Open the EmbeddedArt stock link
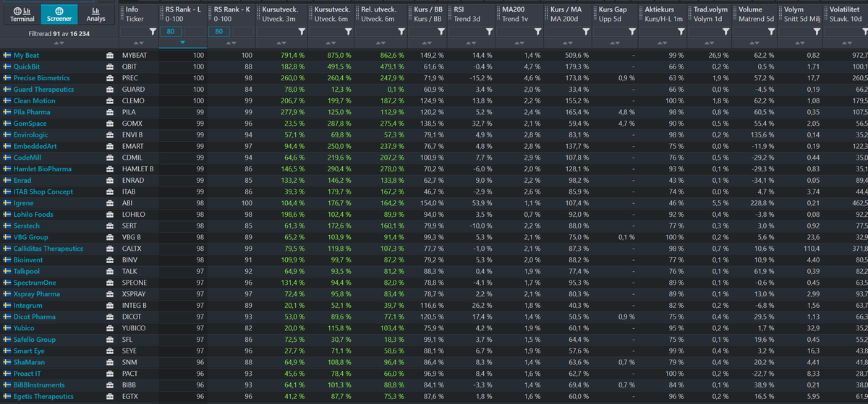 pyautogui.click(x=34, y=146)
